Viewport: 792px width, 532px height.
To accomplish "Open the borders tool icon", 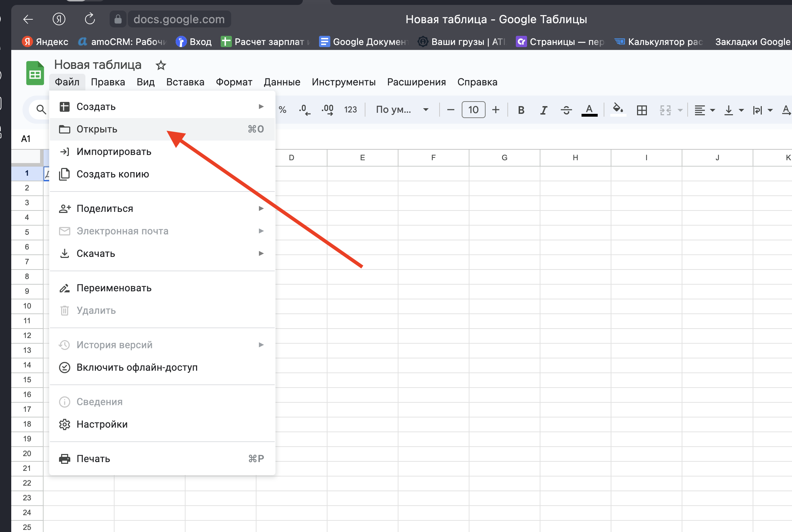I will point(642,110).
